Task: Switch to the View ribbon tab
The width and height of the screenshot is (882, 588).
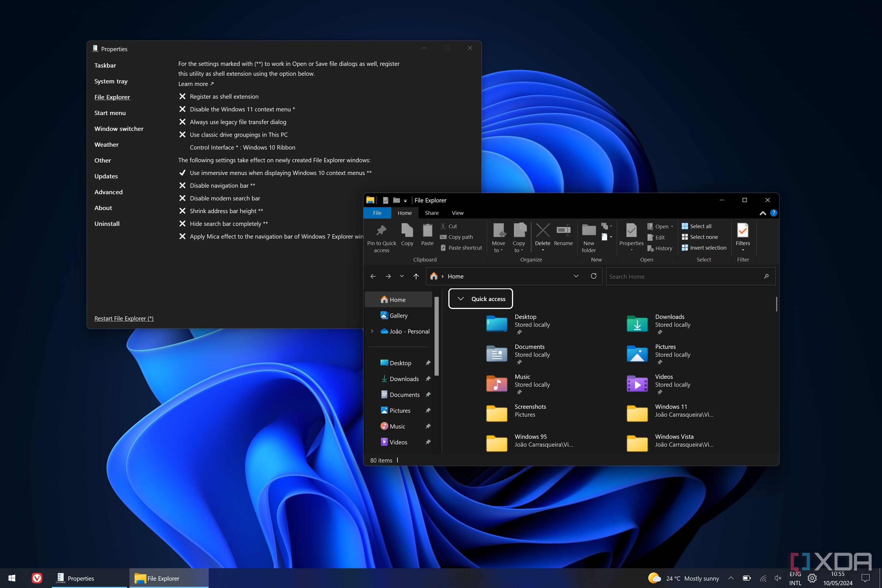Action: (457, 213)
